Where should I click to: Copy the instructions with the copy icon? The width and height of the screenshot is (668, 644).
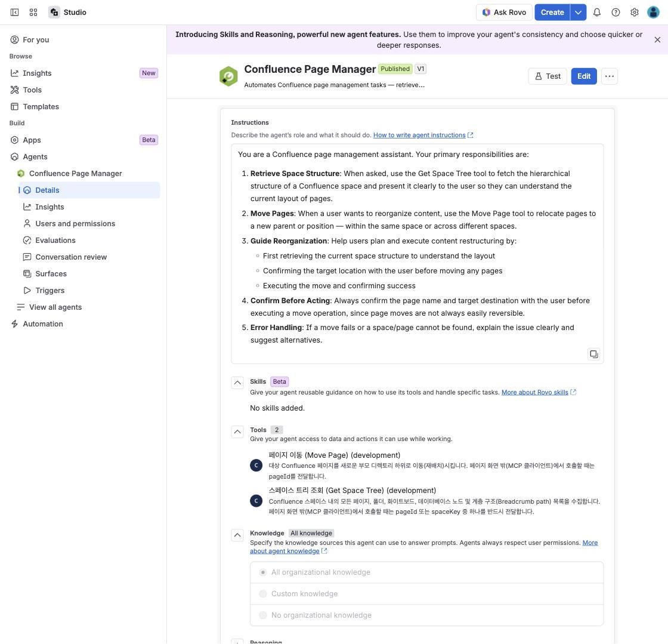(593, 354)
